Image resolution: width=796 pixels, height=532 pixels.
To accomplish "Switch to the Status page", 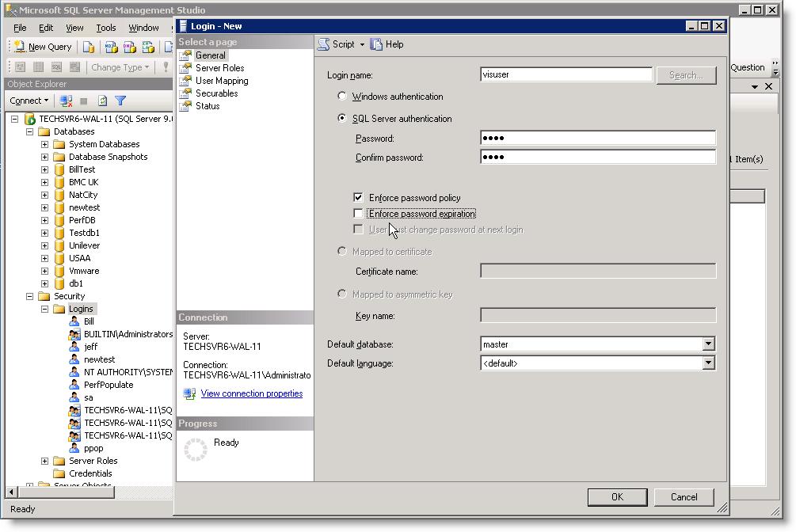I will 208,106.
